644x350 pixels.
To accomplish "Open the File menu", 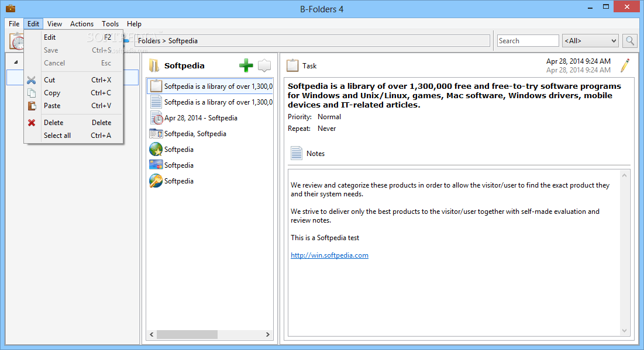I will 14,24.
